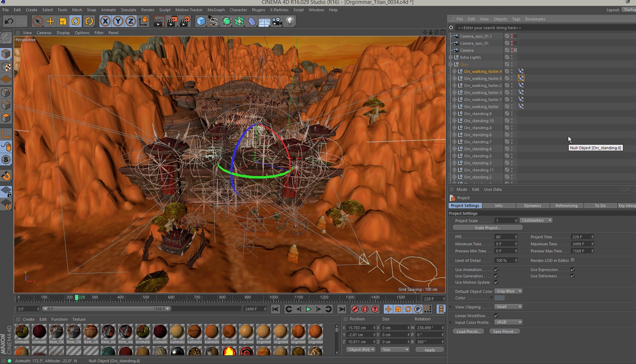The height and width of the screenshot is (364, 636).
Task: Click Render to Picture Viewer icon
Action: tap(172, 21)
